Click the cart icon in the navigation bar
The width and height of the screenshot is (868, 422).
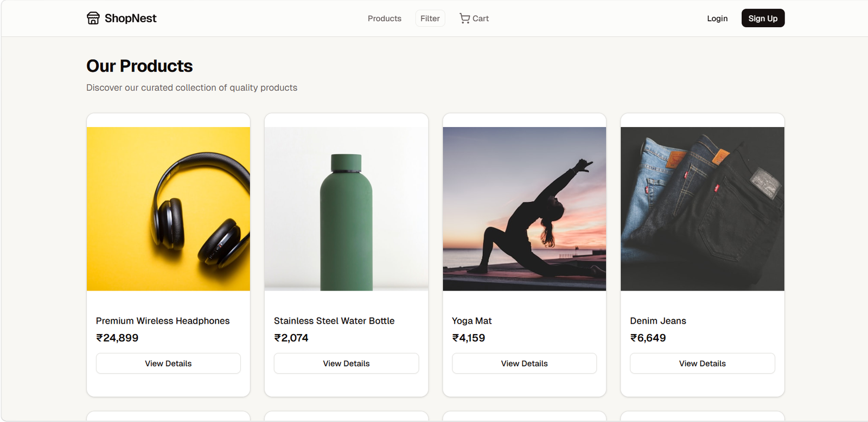coord(464,18)
